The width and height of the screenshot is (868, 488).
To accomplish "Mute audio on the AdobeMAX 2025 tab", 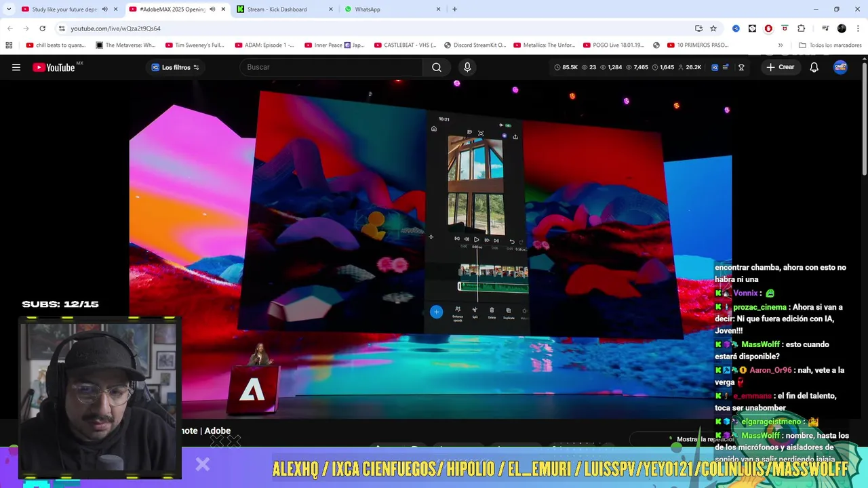I will click(212, 9).
